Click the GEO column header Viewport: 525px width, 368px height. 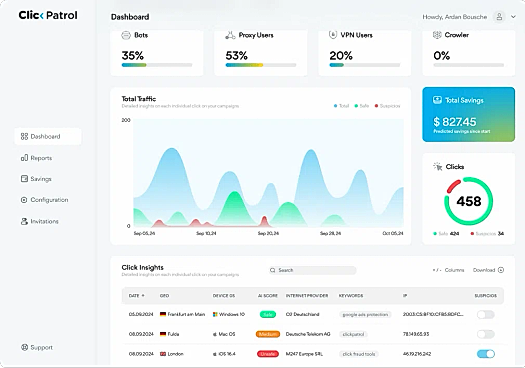click(x=164, y=296)
